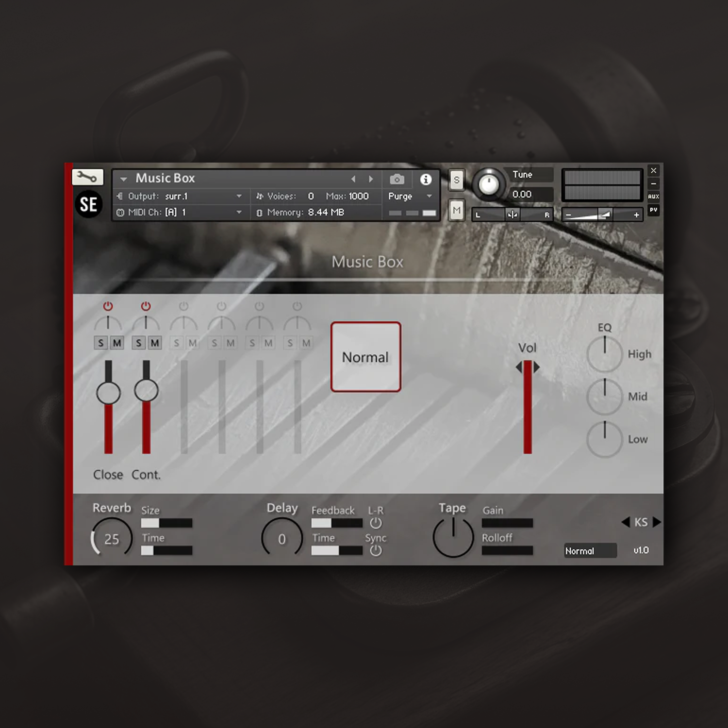
Task: Click the Tune value field
Action: point(529,194)
